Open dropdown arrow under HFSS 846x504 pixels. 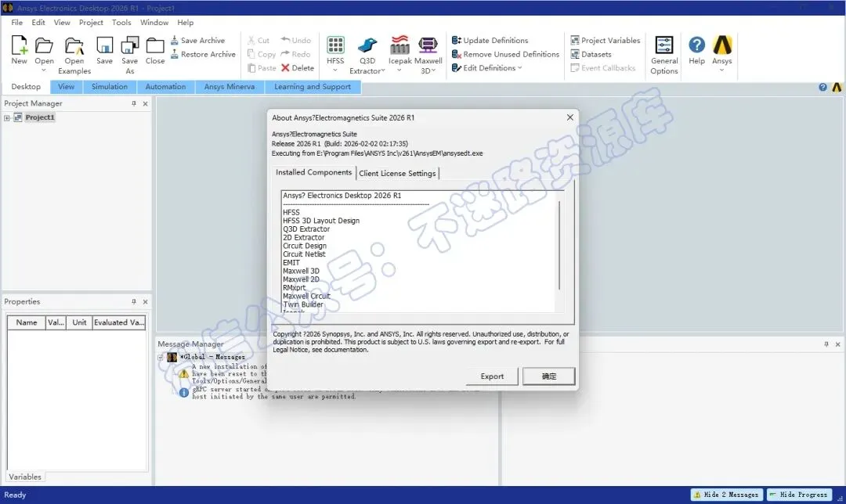[x=335, y=70]
